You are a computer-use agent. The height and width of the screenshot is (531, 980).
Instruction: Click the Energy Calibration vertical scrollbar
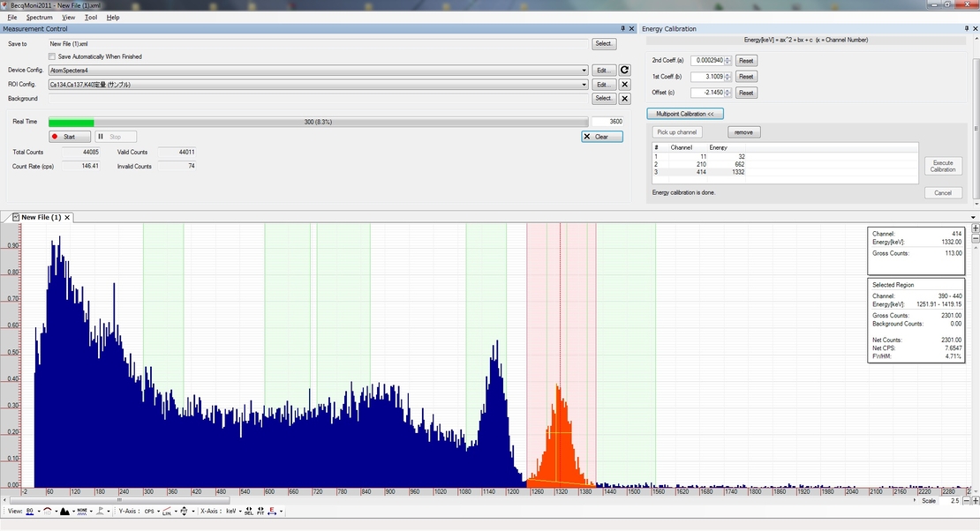pyautogui.click(x=976, y=129)
